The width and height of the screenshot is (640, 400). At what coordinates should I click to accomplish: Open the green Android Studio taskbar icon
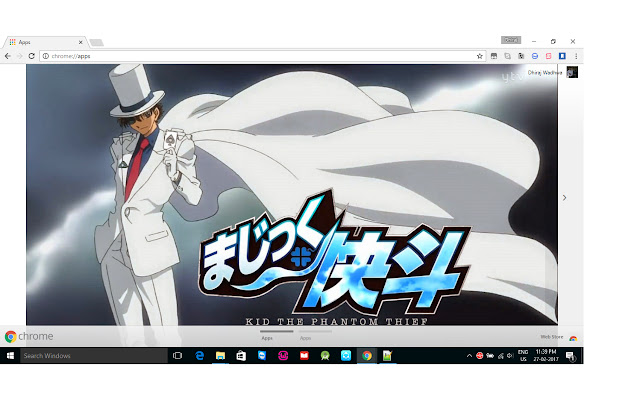325,356
